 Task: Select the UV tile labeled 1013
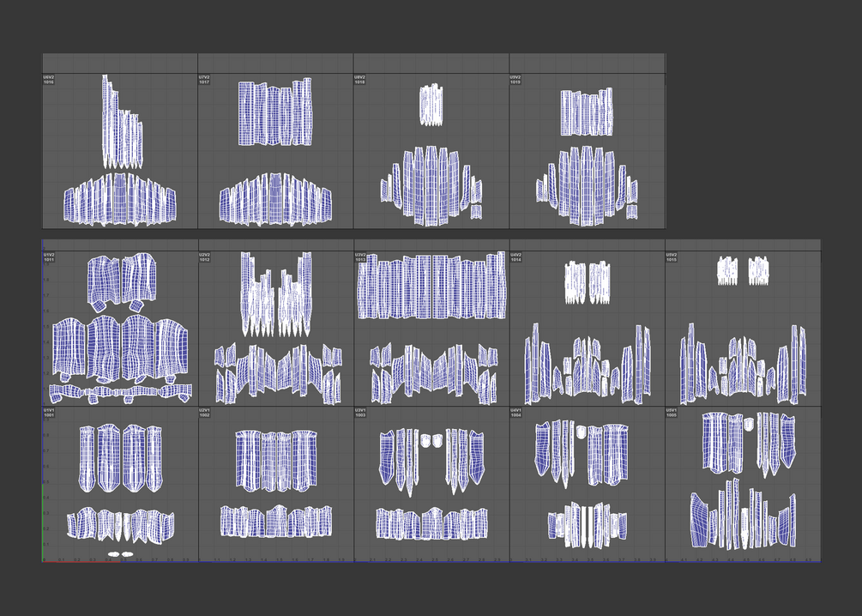431,329
